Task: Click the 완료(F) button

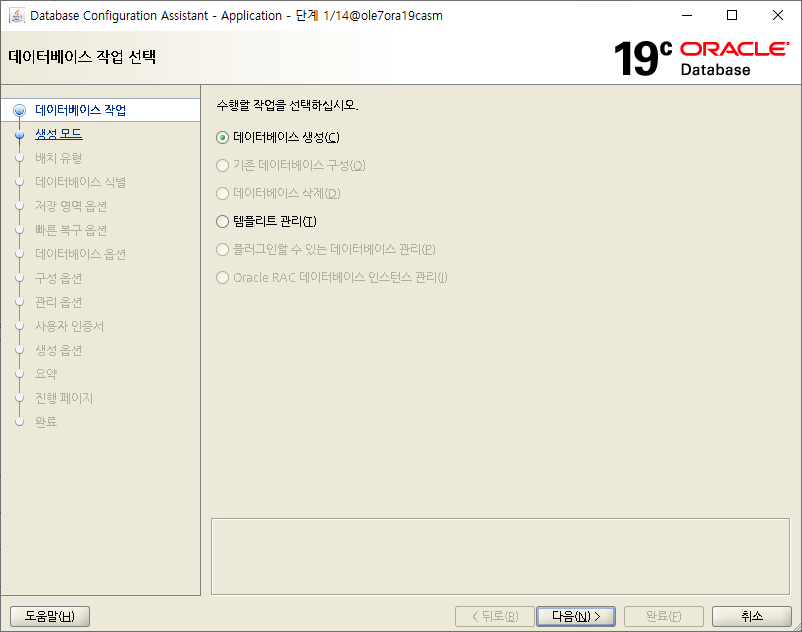Action: 663,616
